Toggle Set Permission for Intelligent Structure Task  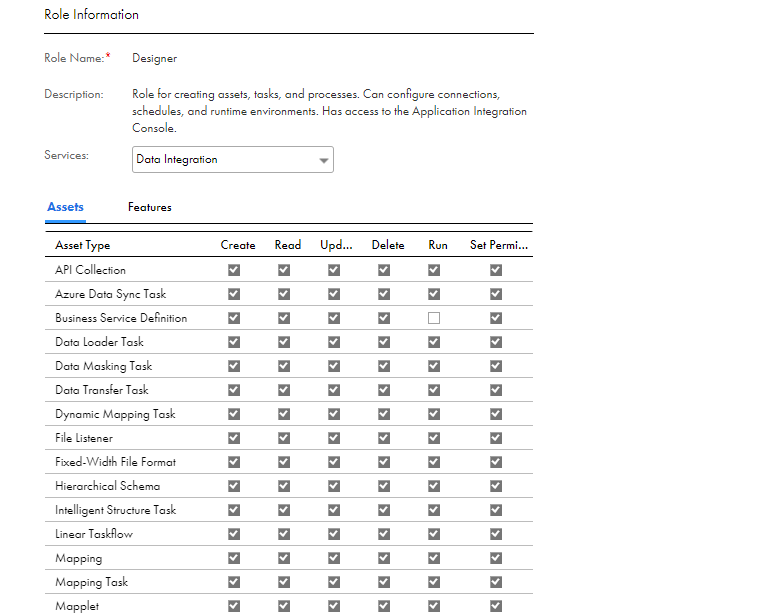(496, 510)
